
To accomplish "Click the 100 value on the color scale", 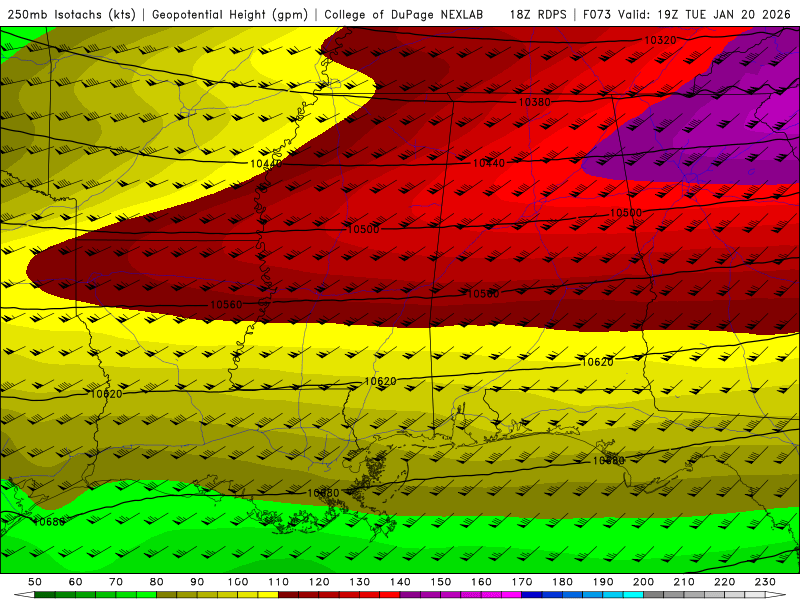I will pos(238,582).
